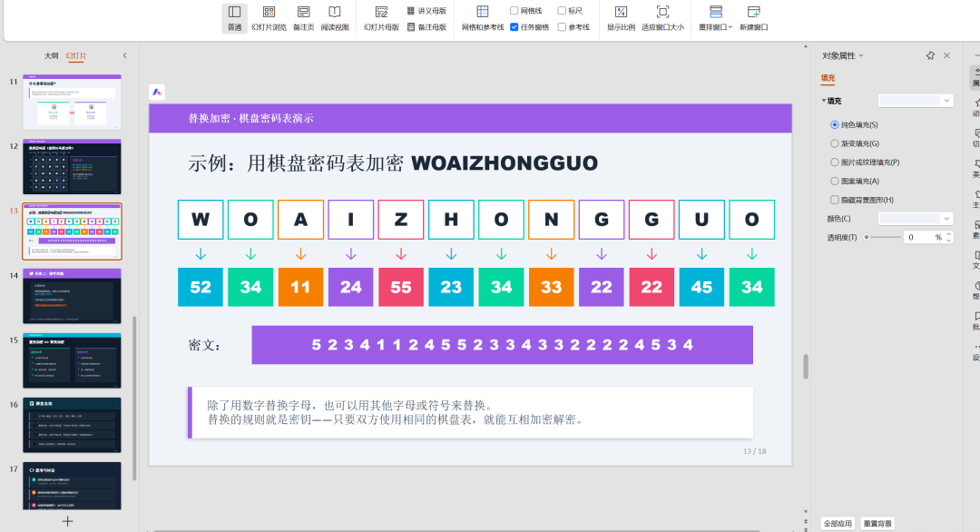Open 备注母版 notes master

[426, 27]
